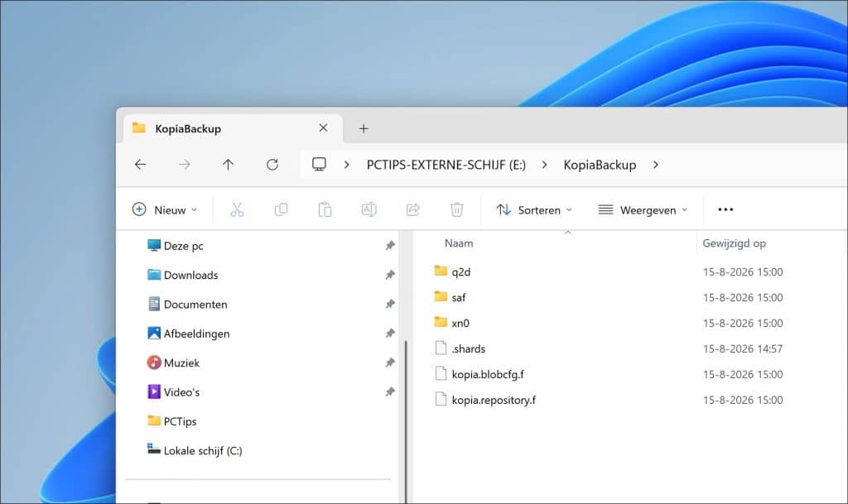Image resolution: width=848 pixels, height=504 pixels.
Task: Expand chevron after This PC icon
Action: 347,165
